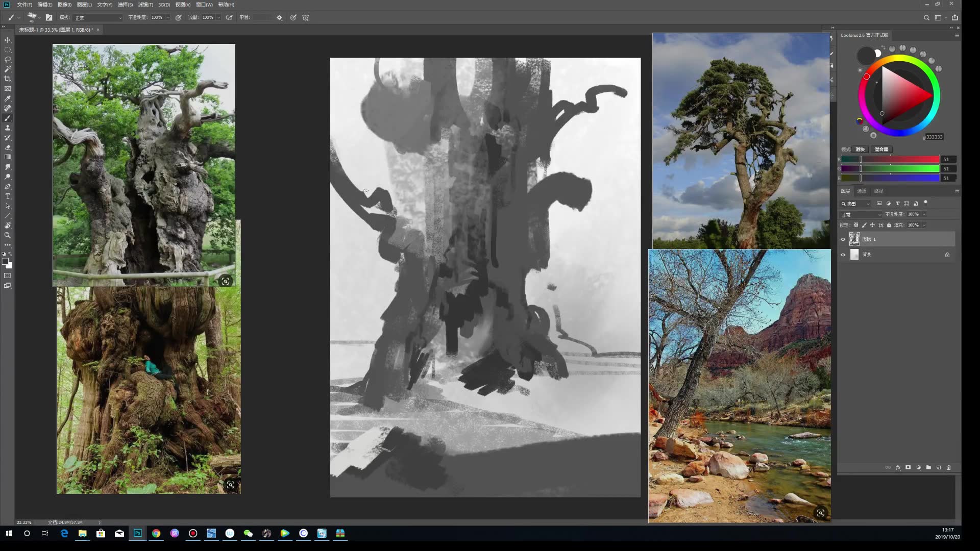Select the Eyedropper tool

tap(8, 98)
